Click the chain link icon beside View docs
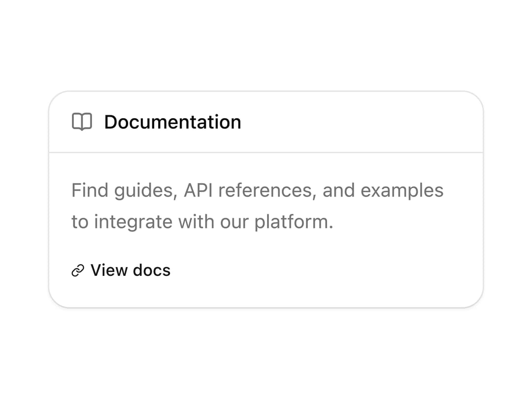The width and height of the screenshot is (532, 399). pos(78,270)
